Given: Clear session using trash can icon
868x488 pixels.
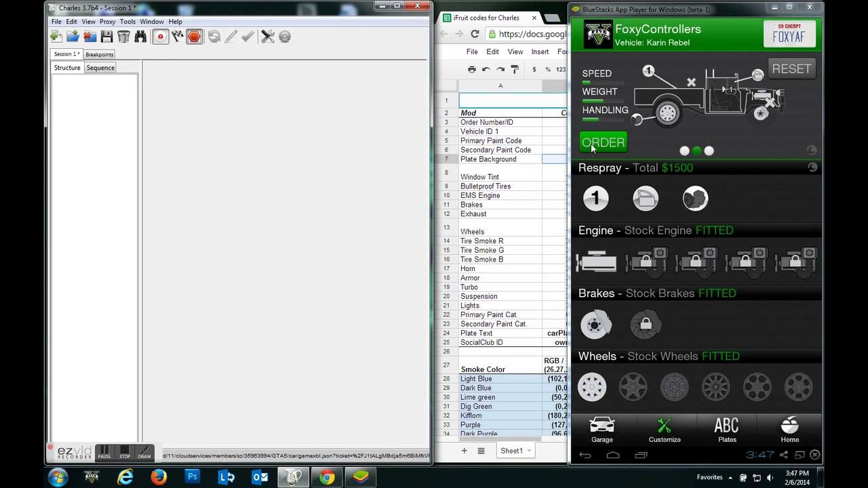Looking at the screenshot, I should tap(123, 37).
